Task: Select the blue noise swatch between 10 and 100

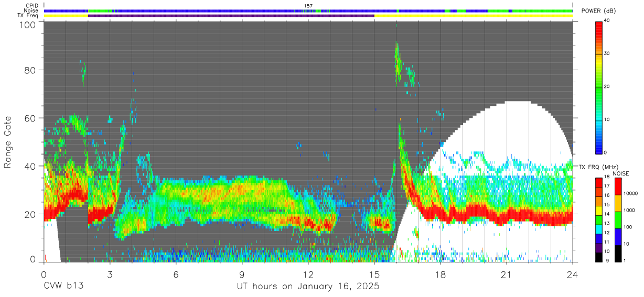Action: [x=618, y=236]
